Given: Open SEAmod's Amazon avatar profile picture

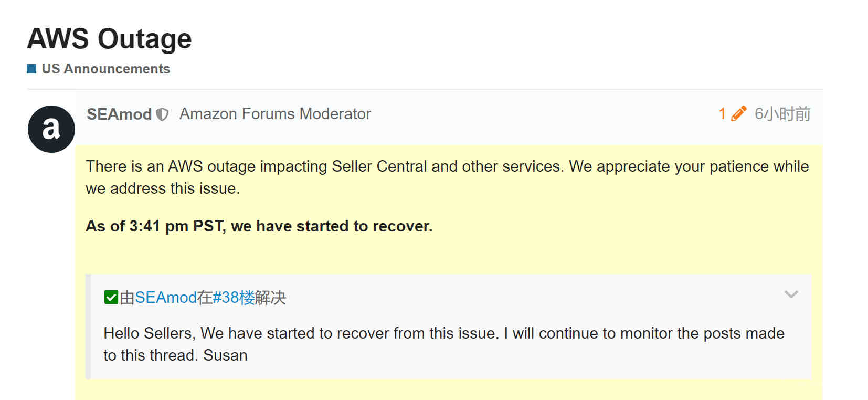Looking at the screenshot, I should tap(51, 129).
